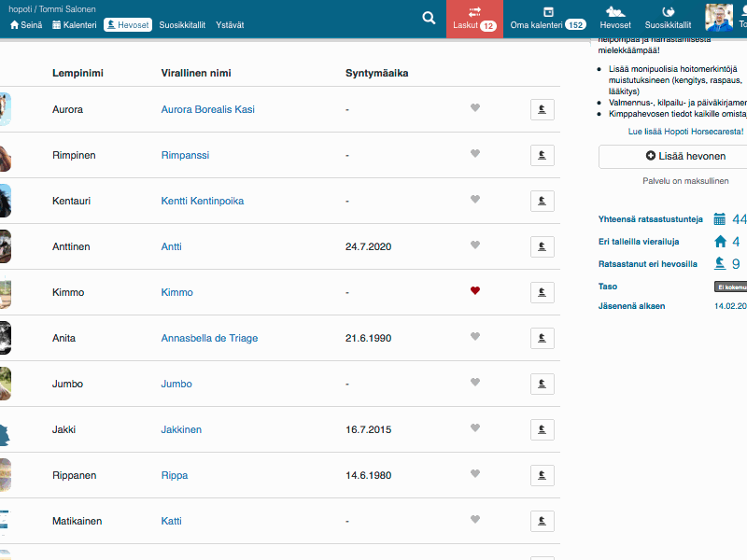Screen dimensions: 747x560
Task: Favorite Aurora using the heart icon
Action: 474,109
